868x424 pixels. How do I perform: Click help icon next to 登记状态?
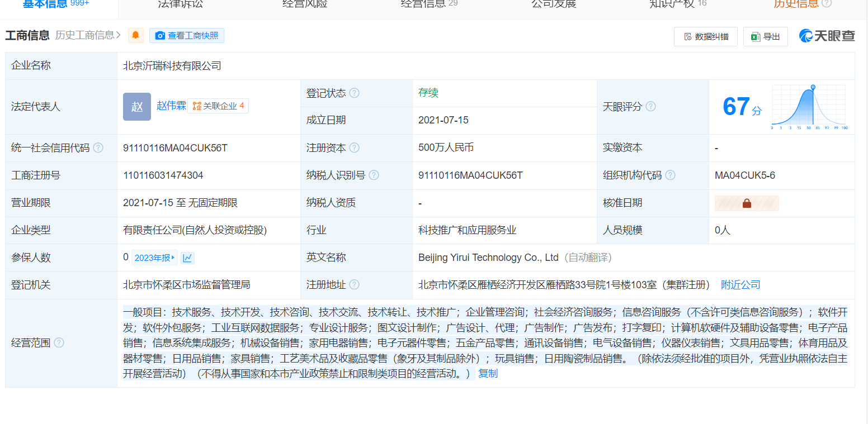tap(354, 93)
